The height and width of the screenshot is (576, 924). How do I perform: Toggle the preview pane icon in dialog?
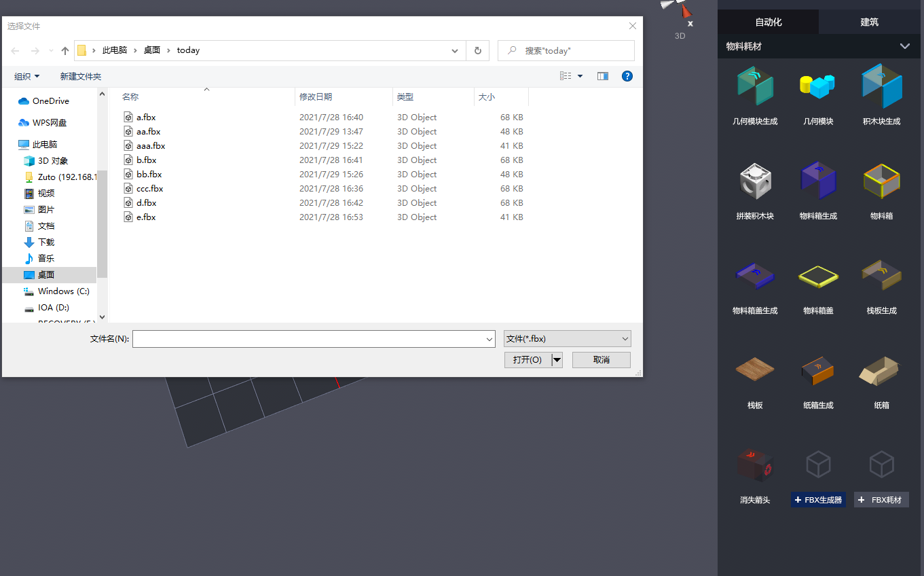click(x=602, y=76)
